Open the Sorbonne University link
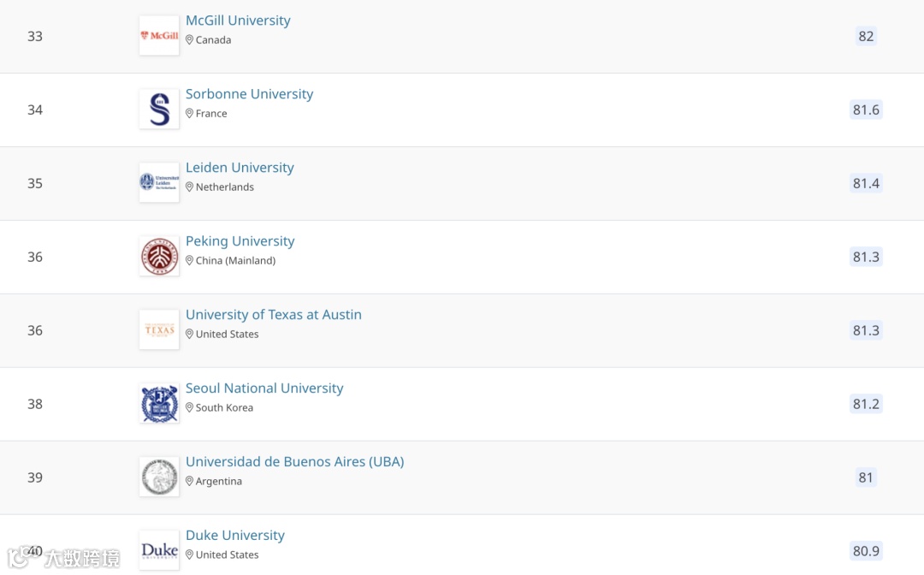The height and width of the screenshot is (575, 924). coord(249,94)
